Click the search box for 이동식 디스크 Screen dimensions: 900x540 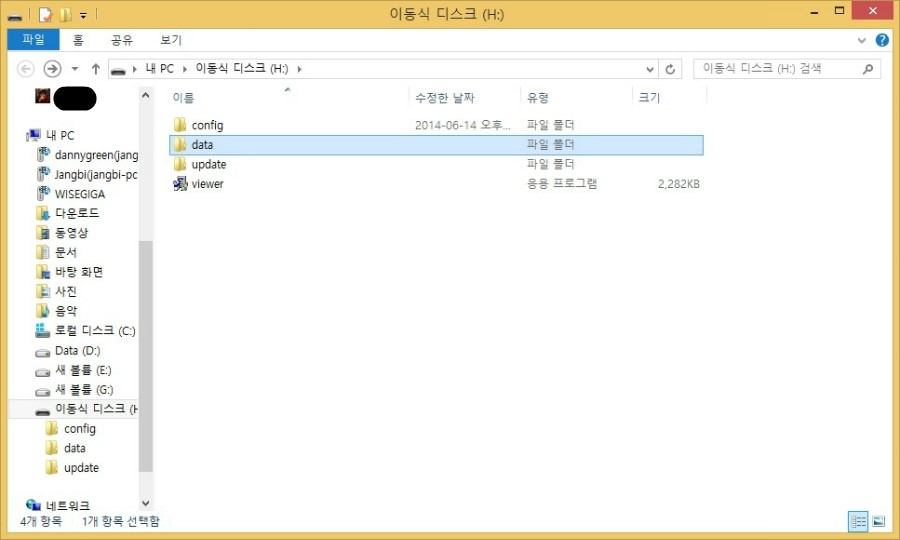[x=775, y=69]
